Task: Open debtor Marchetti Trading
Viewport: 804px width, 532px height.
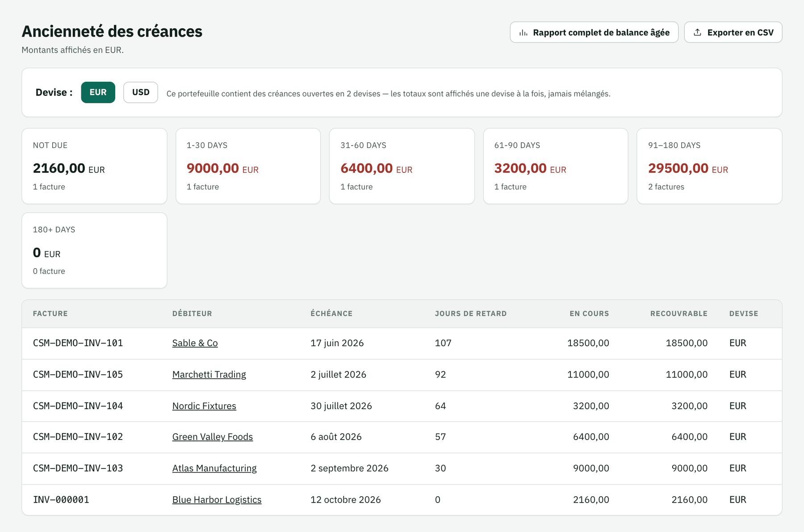Action: click(209, 374)
